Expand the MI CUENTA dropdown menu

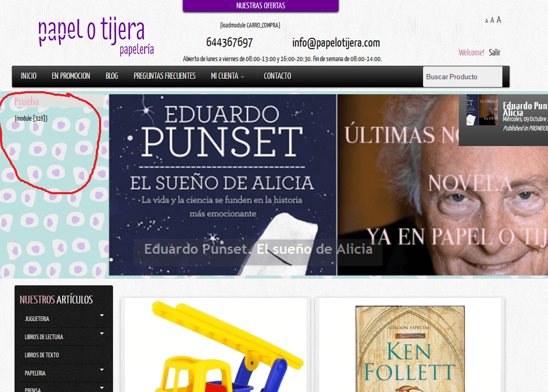(x=227, y=76)
